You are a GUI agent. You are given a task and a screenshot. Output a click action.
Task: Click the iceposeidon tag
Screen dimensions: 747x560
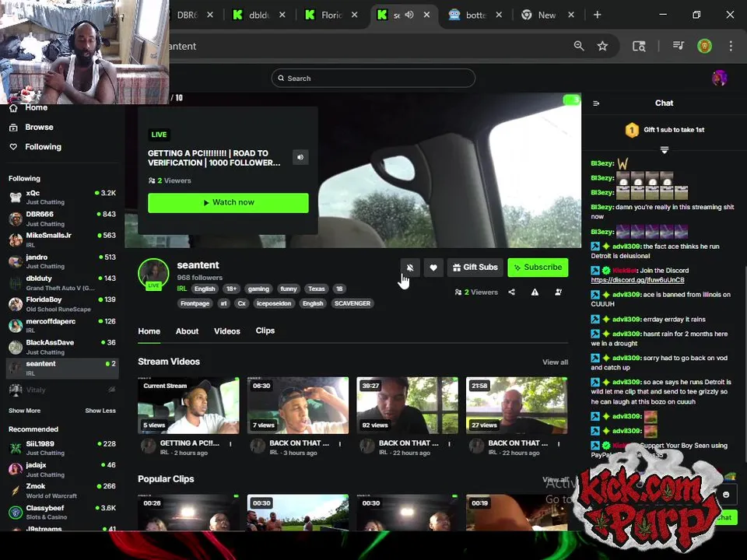(x=274, y=303)
